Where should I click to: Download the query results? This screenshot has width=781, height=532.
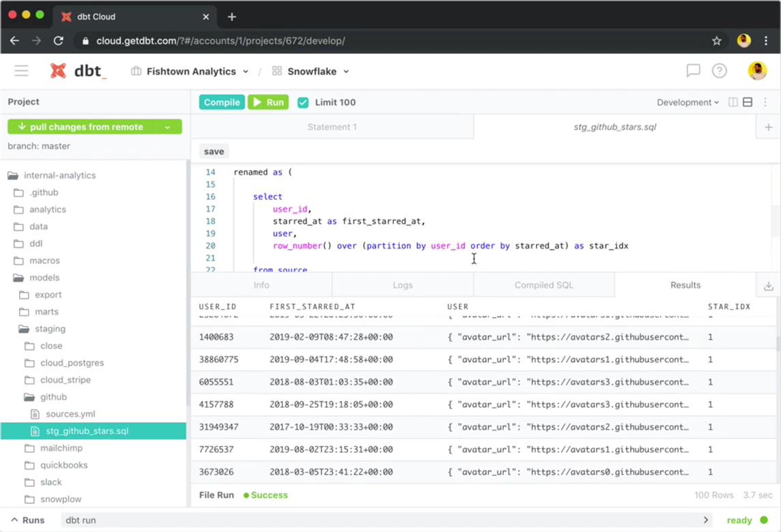[768, 285]
